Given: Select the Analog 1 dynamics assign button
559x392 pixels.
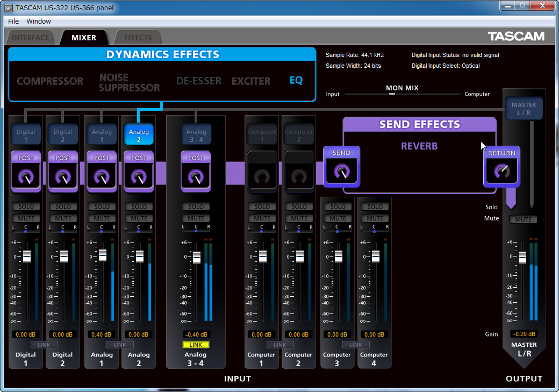Looking at the screenshot, I should pos(102,134).
